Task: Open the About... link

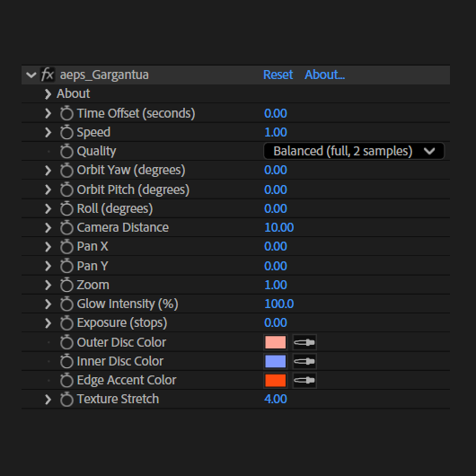Action: (x=324, y=75)
